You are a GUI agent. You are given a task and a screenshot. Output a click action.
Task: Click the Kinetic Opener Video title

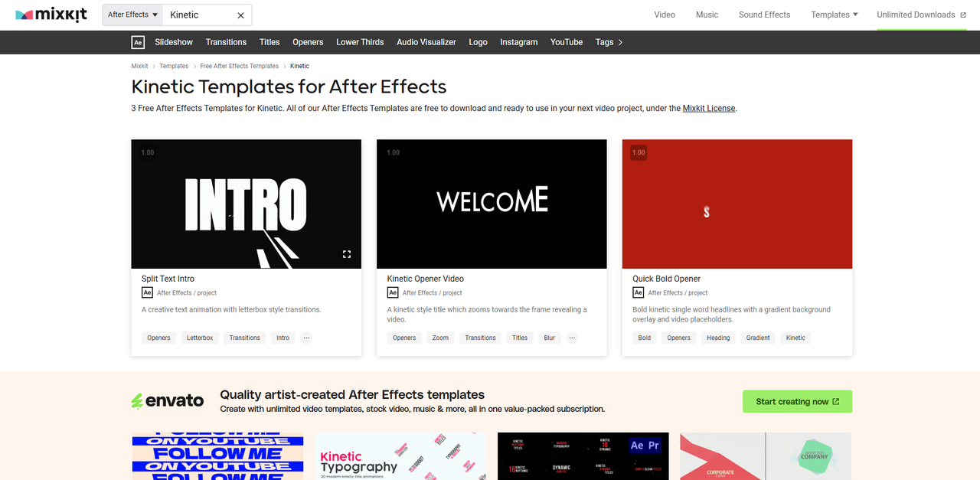(426, 279)
